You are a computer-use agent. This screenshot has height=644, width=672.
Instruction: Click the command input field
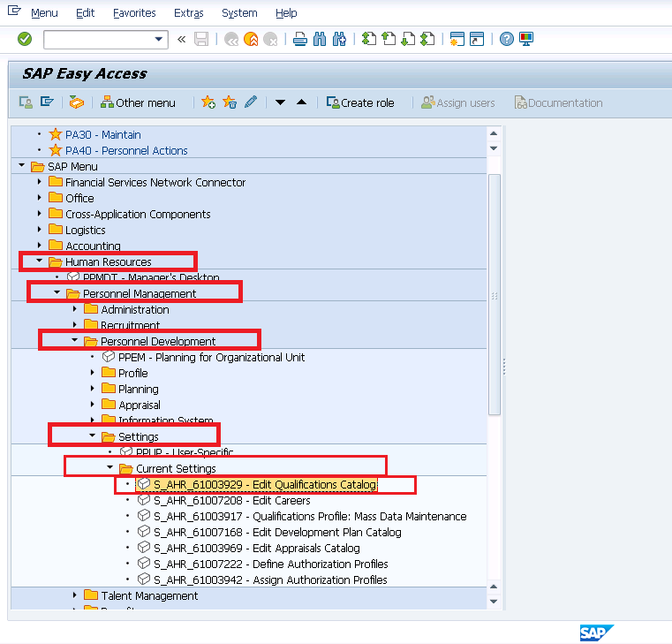100,39
